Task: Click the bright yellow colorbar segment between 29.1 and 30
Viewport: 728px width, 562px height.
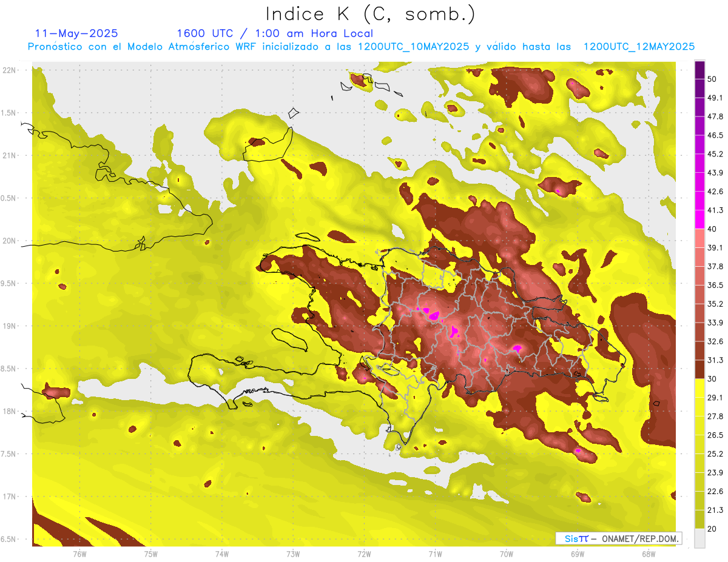Action: (x=699, y=388)
